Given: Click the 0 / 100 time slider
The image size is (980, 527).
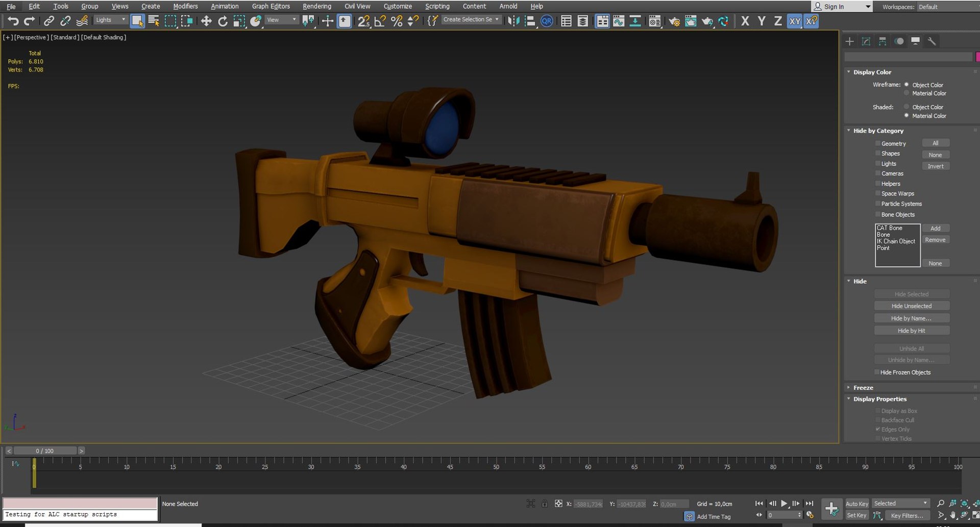Looking at the screenshot, I should point(45,451).
